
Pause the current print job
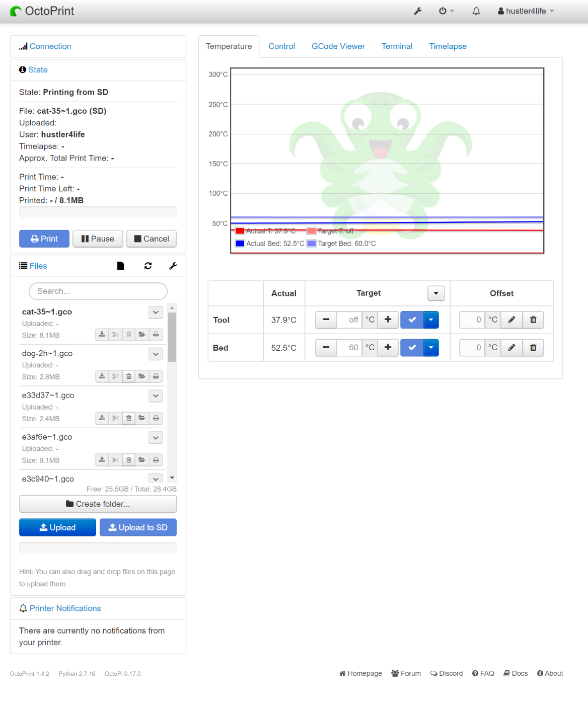pos(98,239)
